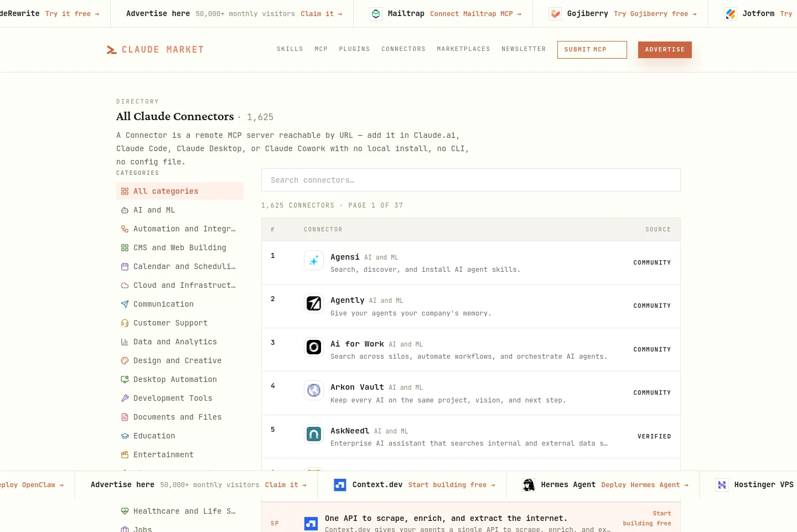Select the Entertainment category
The width and height of the screenshot is (797, 532).
pos(180,454)
